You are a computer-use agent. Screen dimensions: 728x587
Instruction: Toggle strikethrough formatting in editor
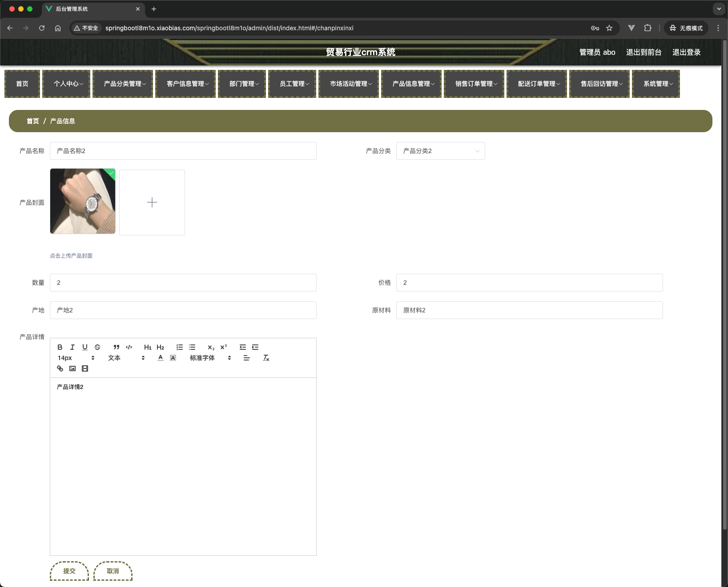pos(97,347)
